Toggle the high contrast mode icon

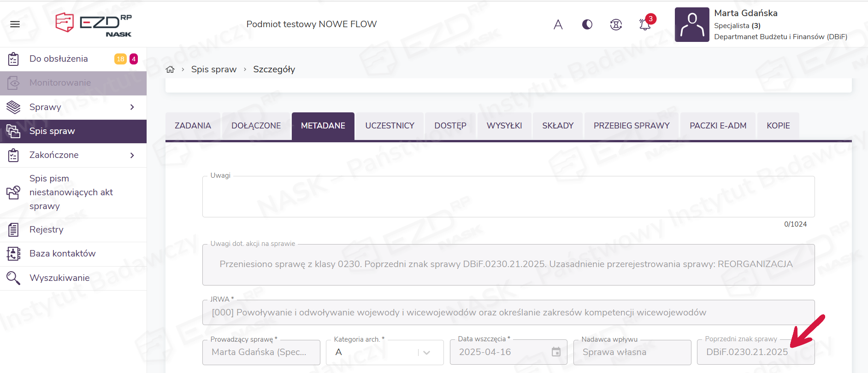tap(587, 24)
